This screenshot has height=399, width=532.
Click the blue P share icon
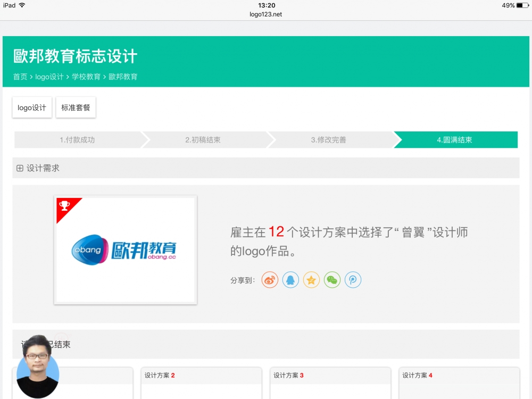tap(353, 280)
